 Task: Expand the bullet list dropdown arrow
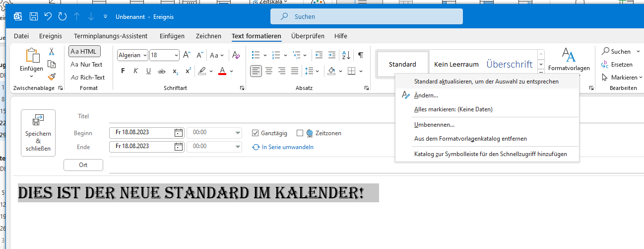tap(265, 55)
